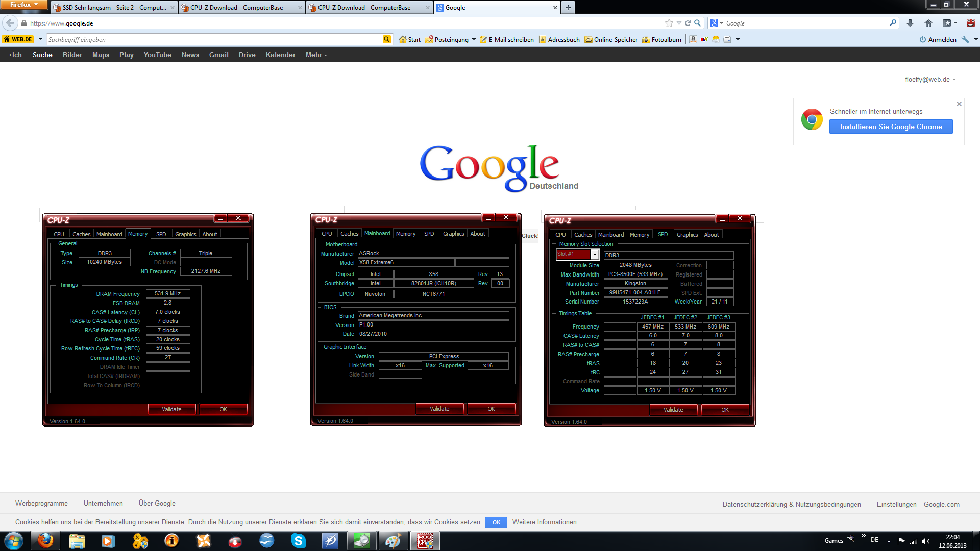The height and width of the screenshot is (551, 980).
Task: Go to the Firefox home page
Action: tap(928, 23)
